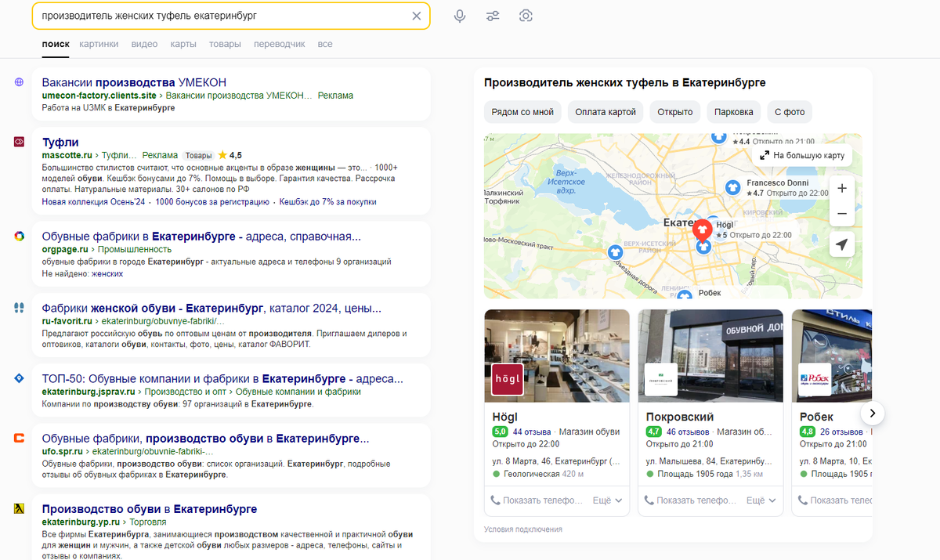
Task: Click the Робек logo badge
Action: tap(814, 379)
